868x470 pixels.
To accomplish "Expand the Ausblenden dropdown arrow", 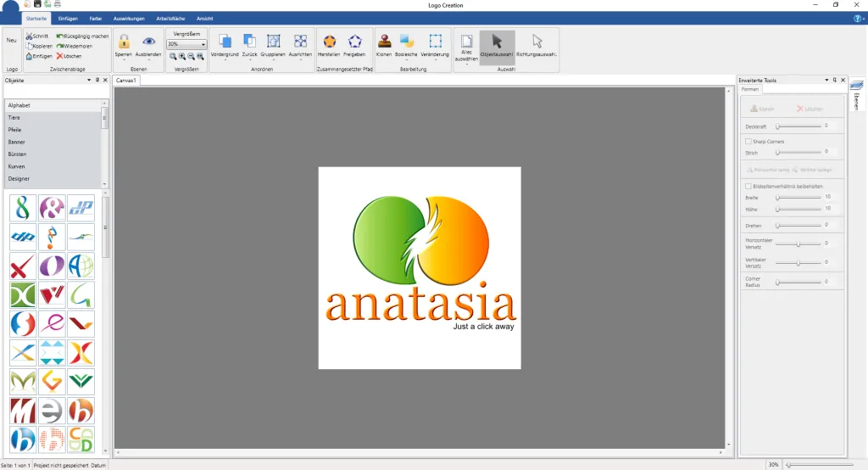I will click(x=148, y=60).
